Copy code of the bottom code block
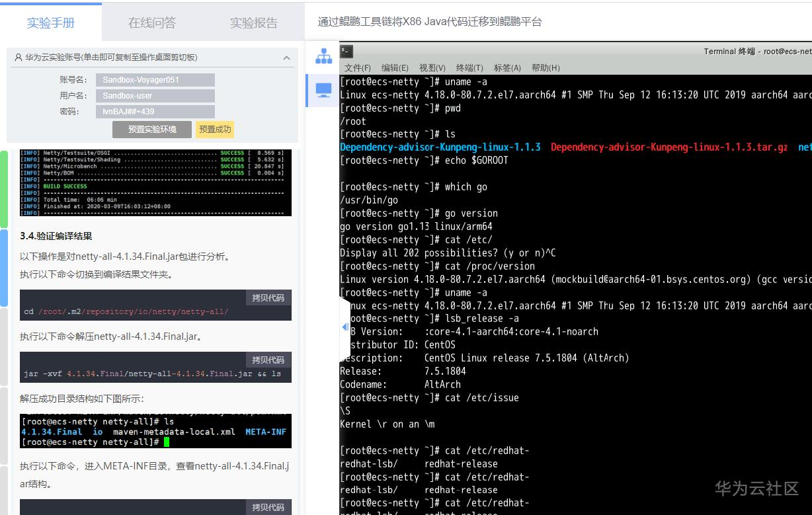Viewport: 812px width, 515px height. pyautogui.click(x=268, y=507)
